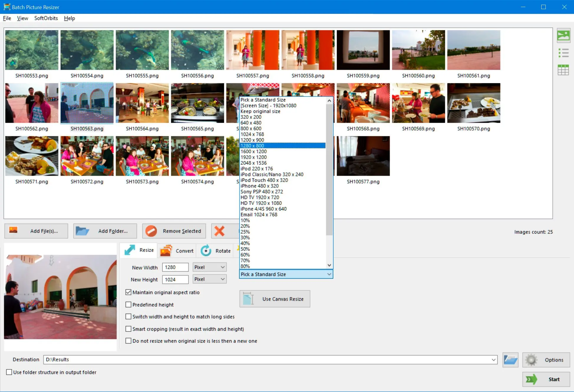Click the grid view layout icon

pos(563,69)
